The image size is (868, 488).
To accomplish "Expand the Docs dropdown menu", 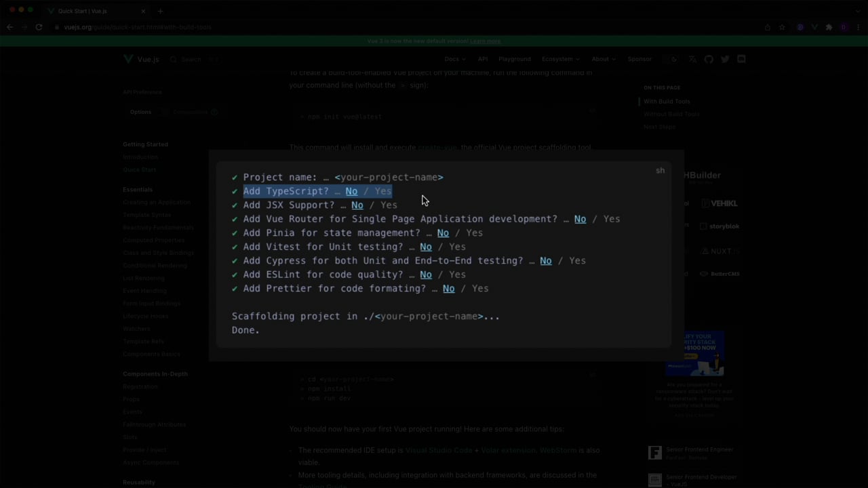I will pos(454,59).
